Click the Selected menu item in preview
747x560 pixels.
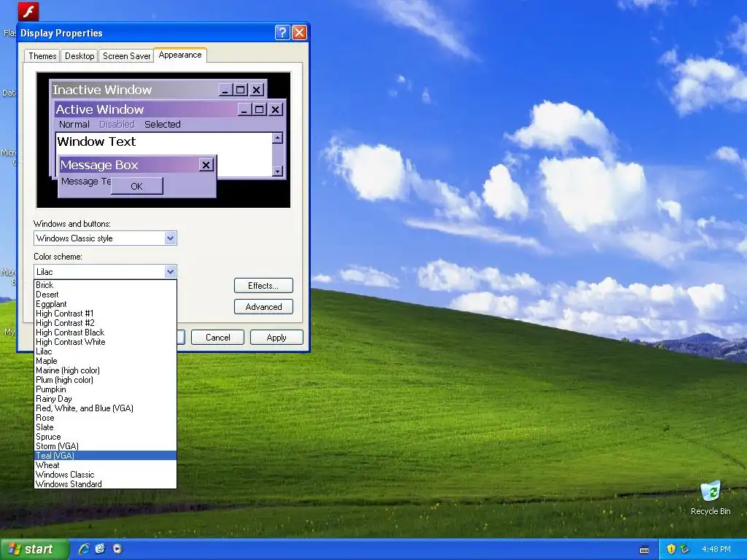[x=163, y=124]
